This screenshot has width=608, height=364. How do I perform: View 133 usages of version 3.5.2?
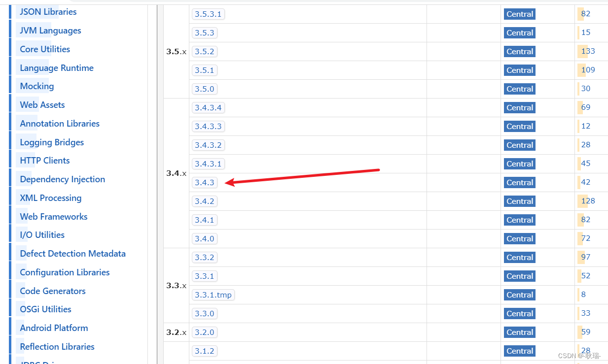pos(588,51)
